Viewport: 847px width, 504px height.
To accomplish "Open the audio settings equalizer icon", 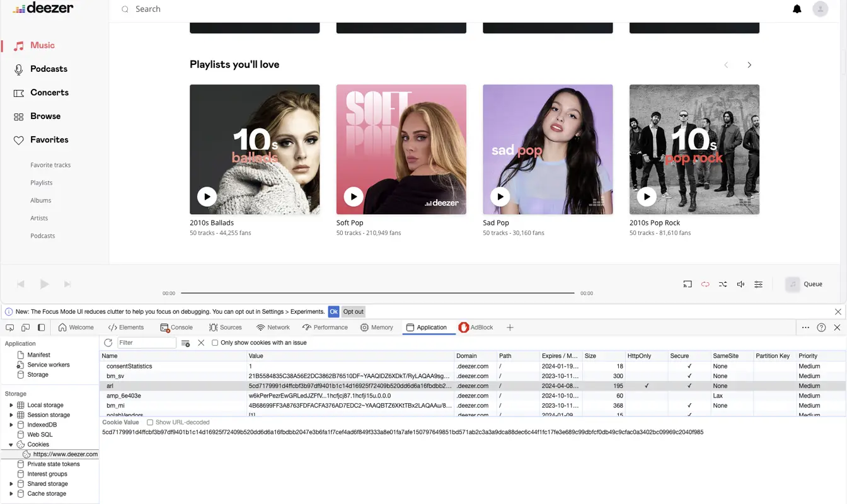I will pyautogui.click(x=758, y=284).
